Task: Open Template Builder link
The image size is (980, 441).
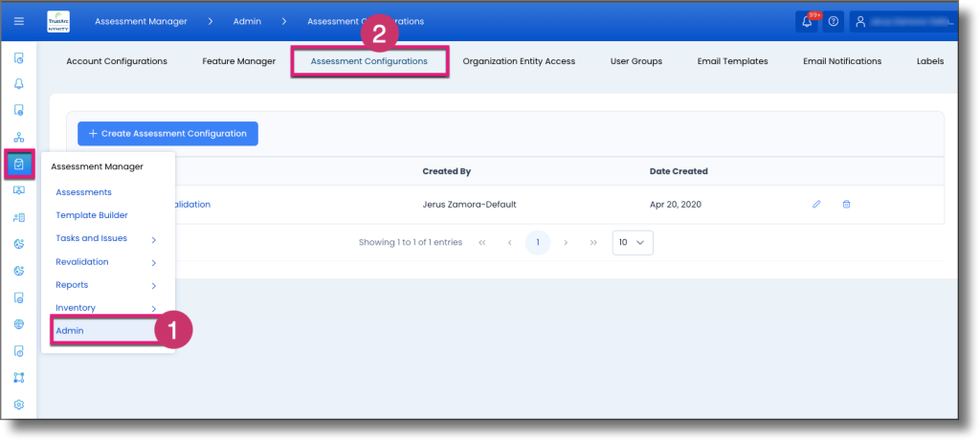Action: coord(92,215)
